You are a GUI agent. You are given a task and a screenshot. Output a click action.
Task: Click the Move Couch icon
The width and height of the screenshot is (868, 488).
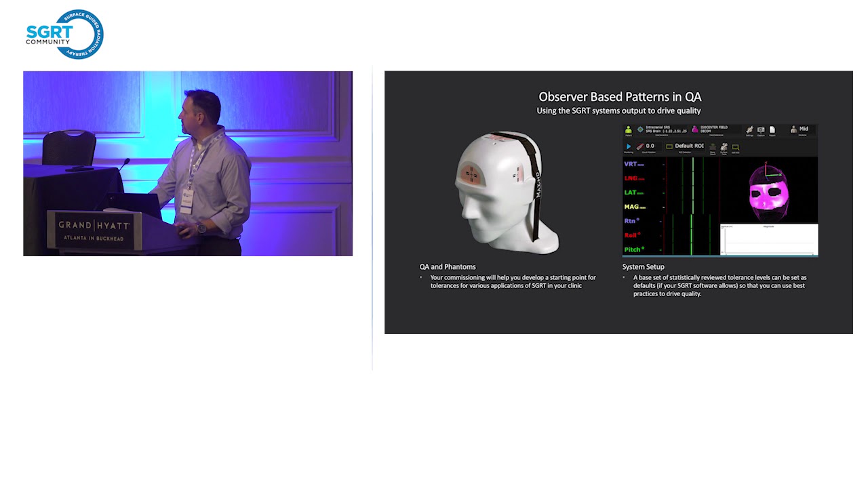713,146
